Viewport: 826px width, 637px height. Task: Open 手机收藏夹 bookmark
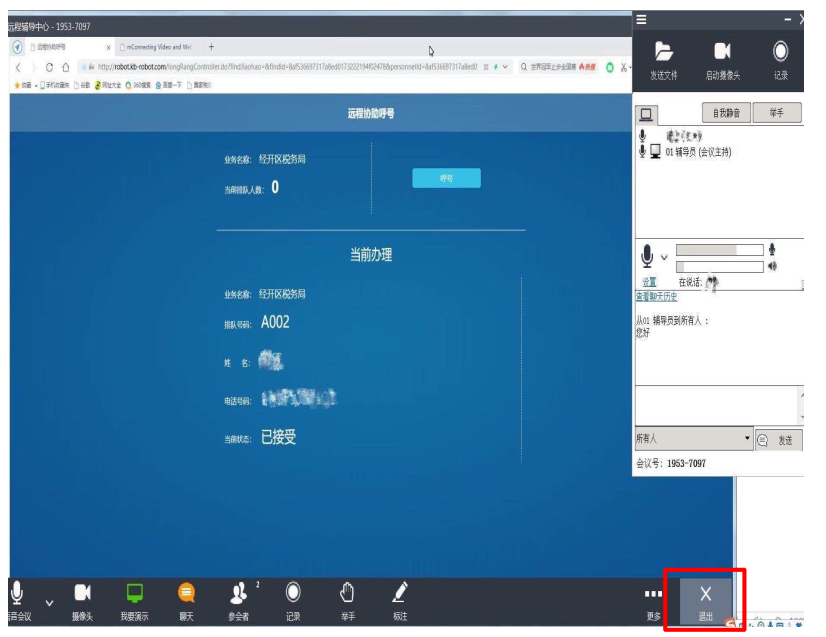coord(54,85)
